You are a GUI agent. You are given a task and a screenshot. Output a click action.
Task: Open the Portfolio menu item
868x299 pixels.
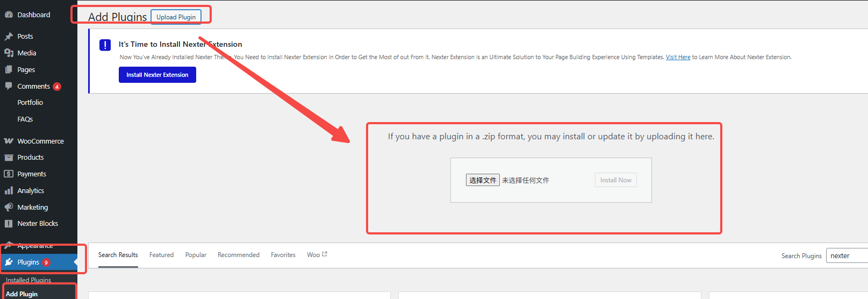pyautogui.click(x=30, y=103)
